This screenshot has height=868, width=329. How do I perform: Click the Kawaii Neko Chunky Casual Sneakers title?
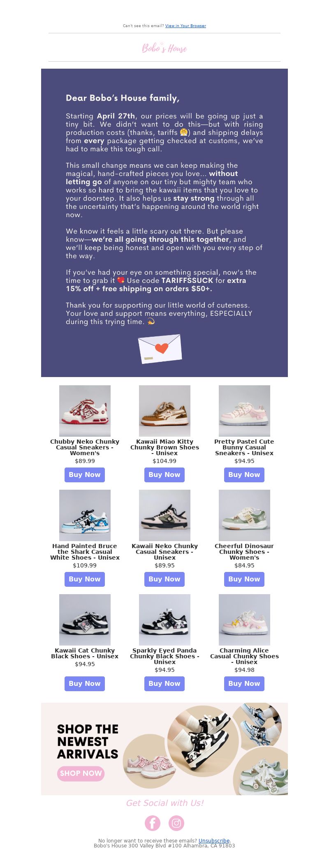click(164, 552)
